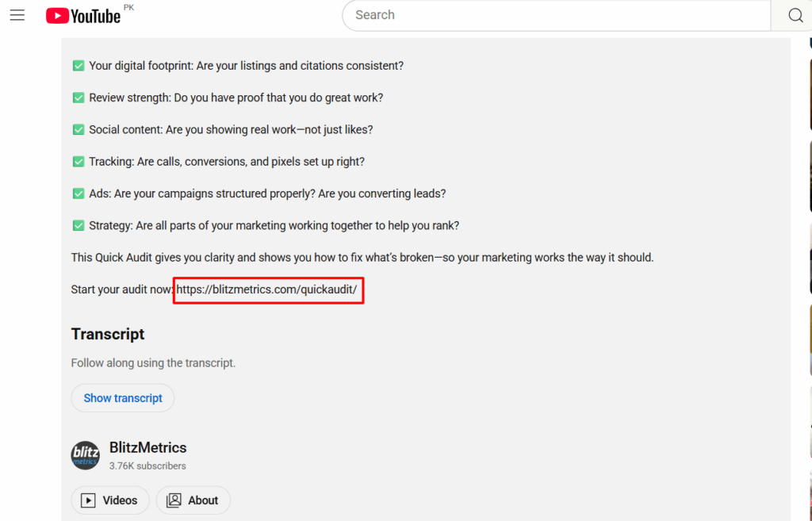The height and width of the screenshot is (521, 812).
Task: Click the BlitzMetrics channel name
Action: point(148,447)
